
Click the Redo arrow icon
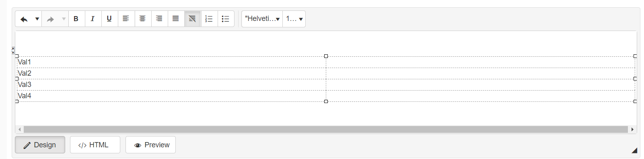[51, 19]
